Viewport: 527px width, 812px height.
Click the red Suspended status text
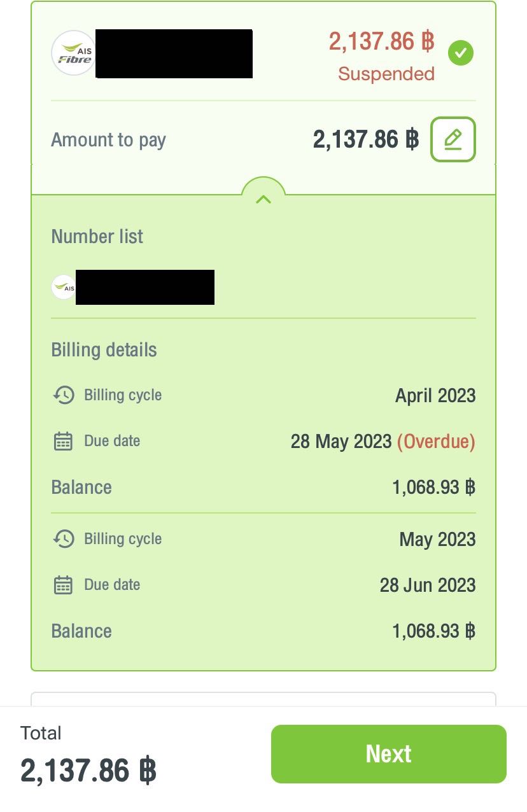point(386,74)
